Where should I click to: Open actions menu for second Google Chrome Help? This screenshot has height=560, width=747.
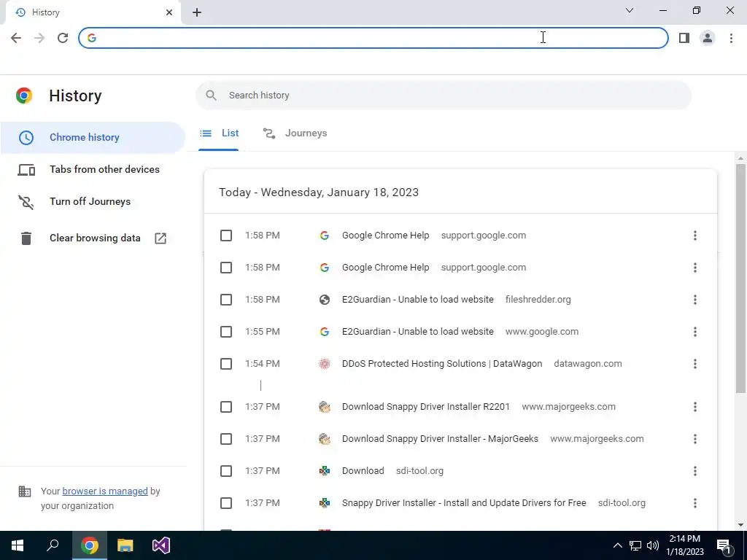point(695,268)
